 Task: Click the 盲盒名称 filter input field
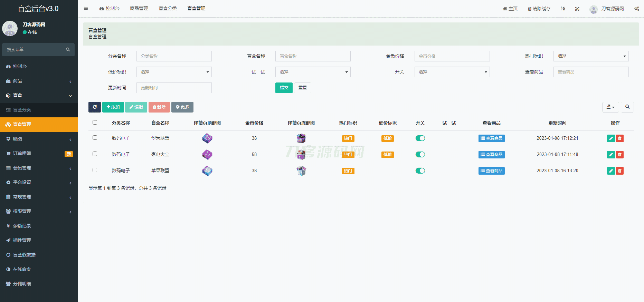click(313, 56)
